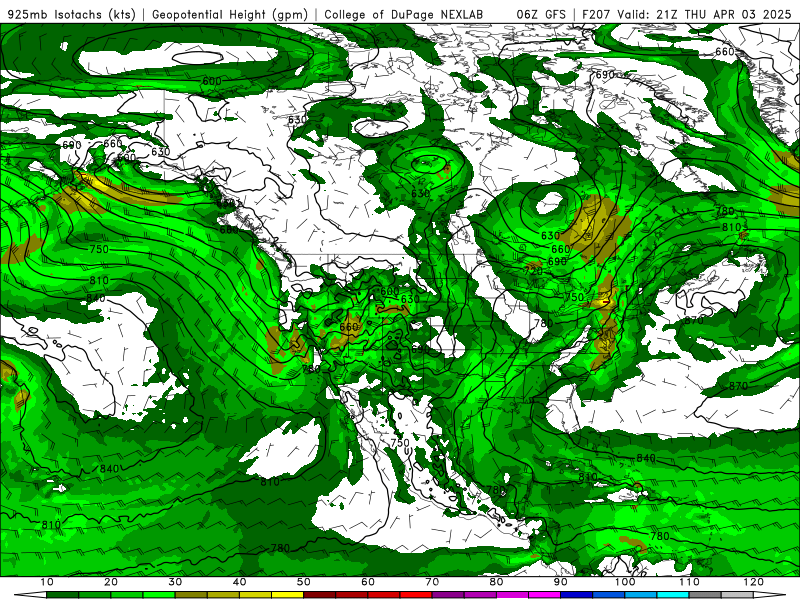Click the dark blue swatch starting at 90 knots
The height and width of the screenshot is (600, 800).
[577, 595]
